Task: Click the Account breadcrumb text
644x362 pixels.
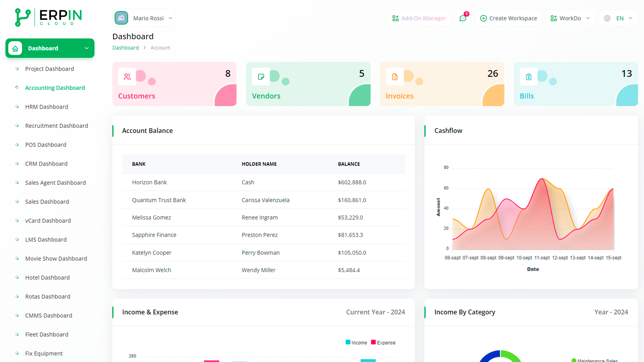Action: (160, 48)
